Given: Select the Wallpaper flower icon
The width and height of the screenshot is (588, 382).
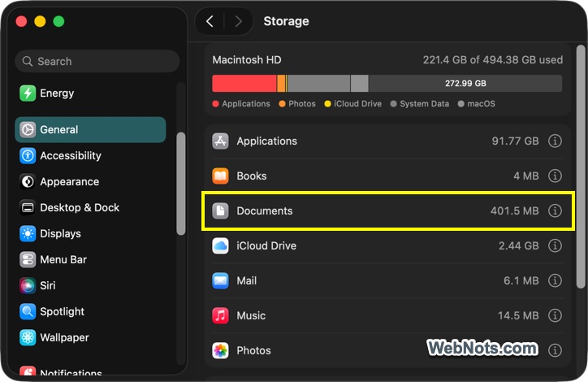Looking at the screenshot, I should click(x=28, y=337).
